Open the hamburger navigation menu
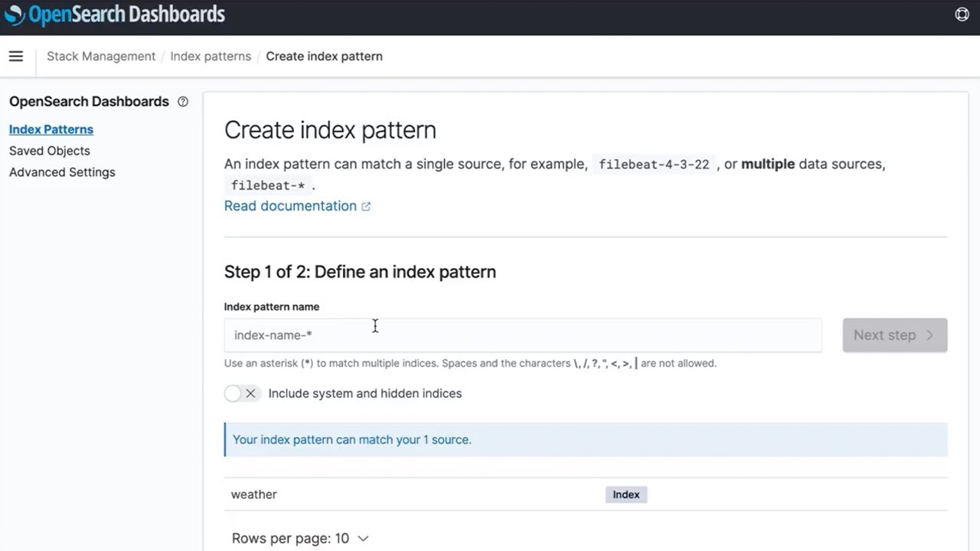 [x=16, y=56]
